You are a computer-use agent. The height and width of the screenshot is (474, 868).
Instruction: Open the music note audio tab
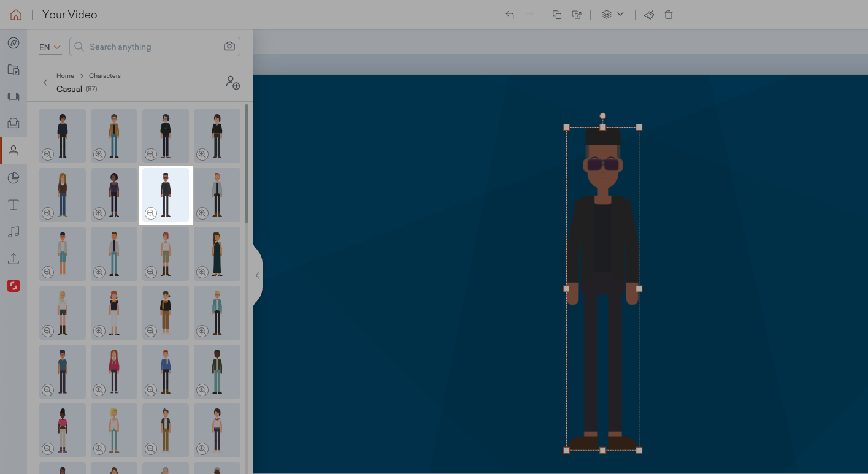pos(13,232)
